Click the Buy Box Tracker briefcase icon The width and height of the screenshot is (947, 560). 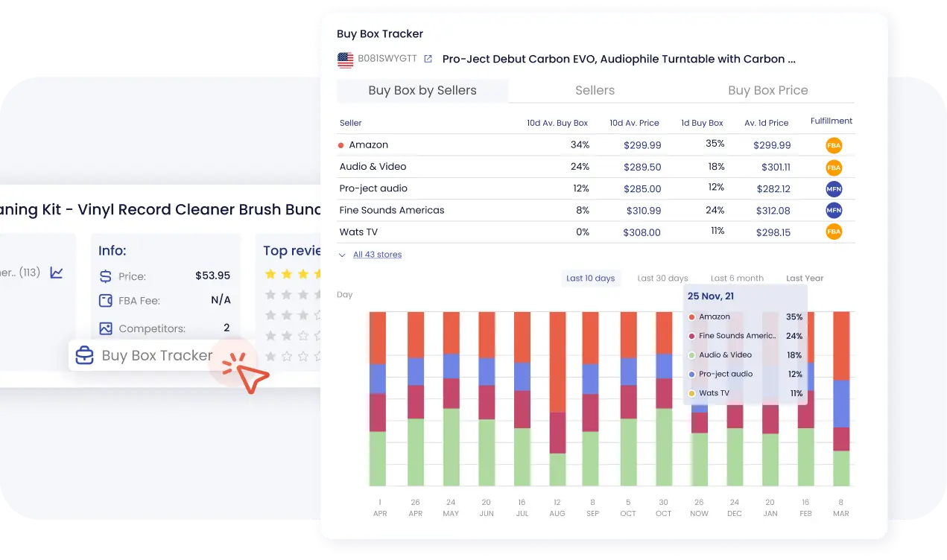(85, 355)
